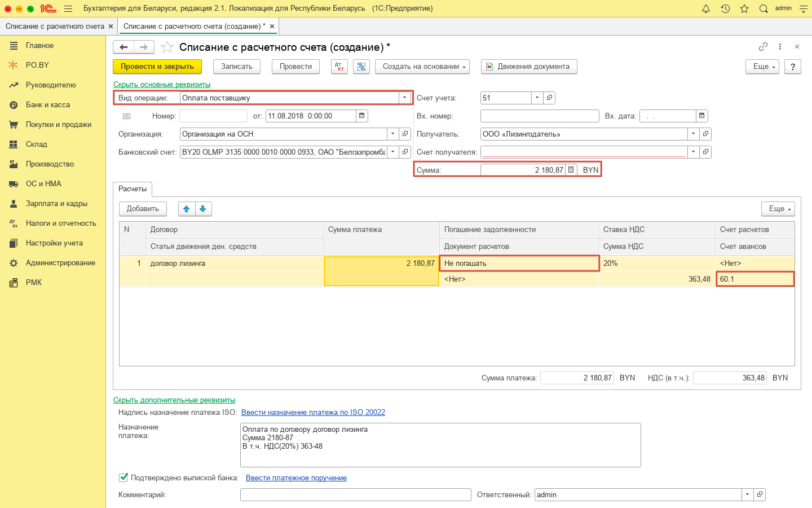Move row up with the blue arrow
The width and height of the screenshot is (812, 508).
[x=187, y=209]
